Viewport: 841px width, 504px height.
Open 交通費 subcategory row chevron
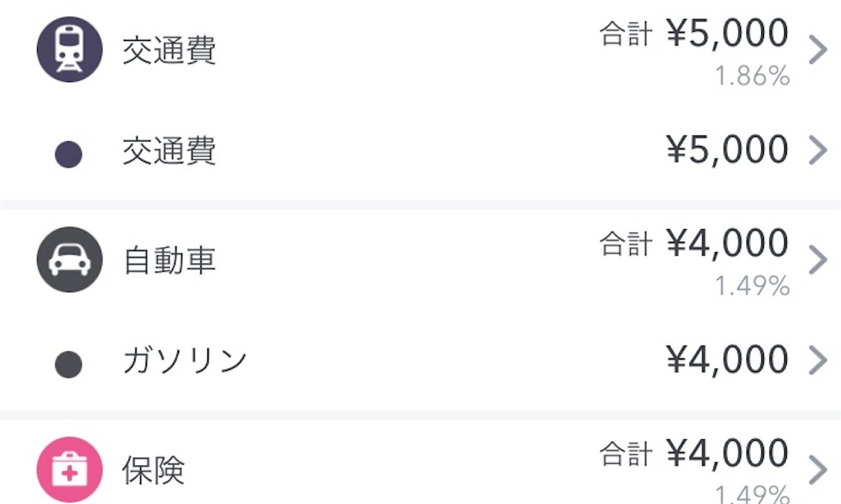pyautogui.click(x=817, y=150)
